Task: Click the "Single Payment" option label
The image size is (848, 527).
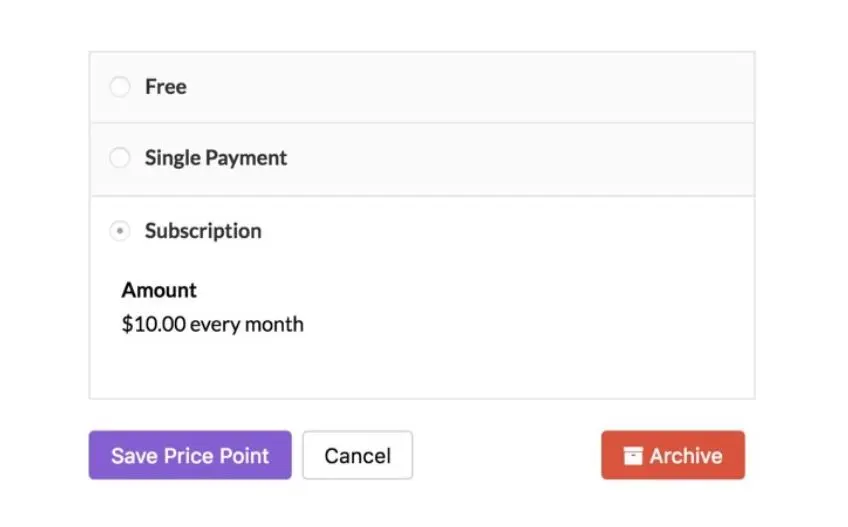Action: click(215, 158)
